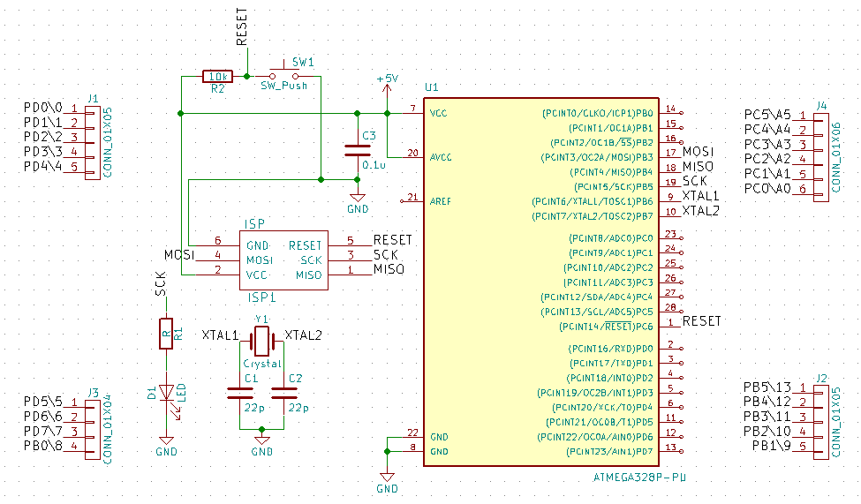
Task: Click the PD0\0 label on J1
Action: 43,107
